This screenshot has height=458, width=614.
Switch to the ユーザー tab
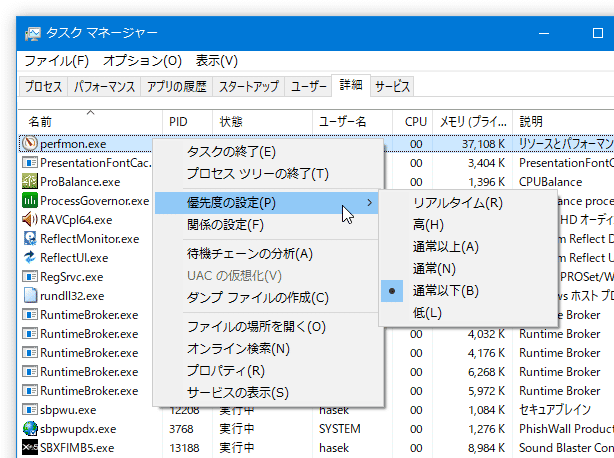pyautogui.click(x=309, y=86)
